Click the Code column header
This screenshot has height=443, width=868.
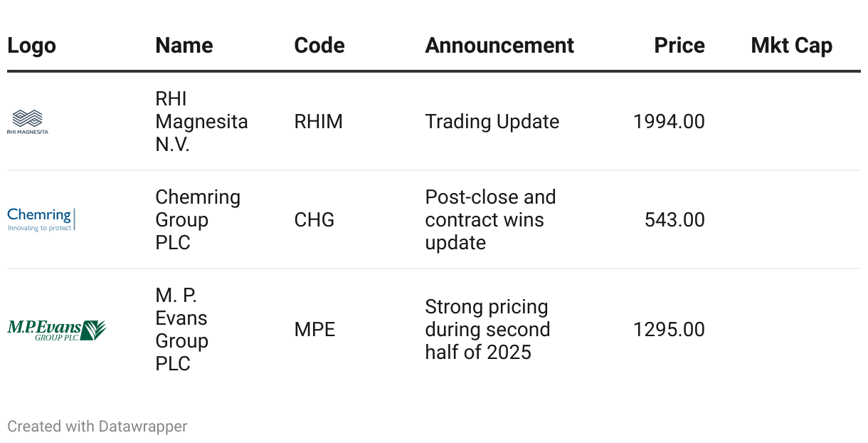pos(319,46)
